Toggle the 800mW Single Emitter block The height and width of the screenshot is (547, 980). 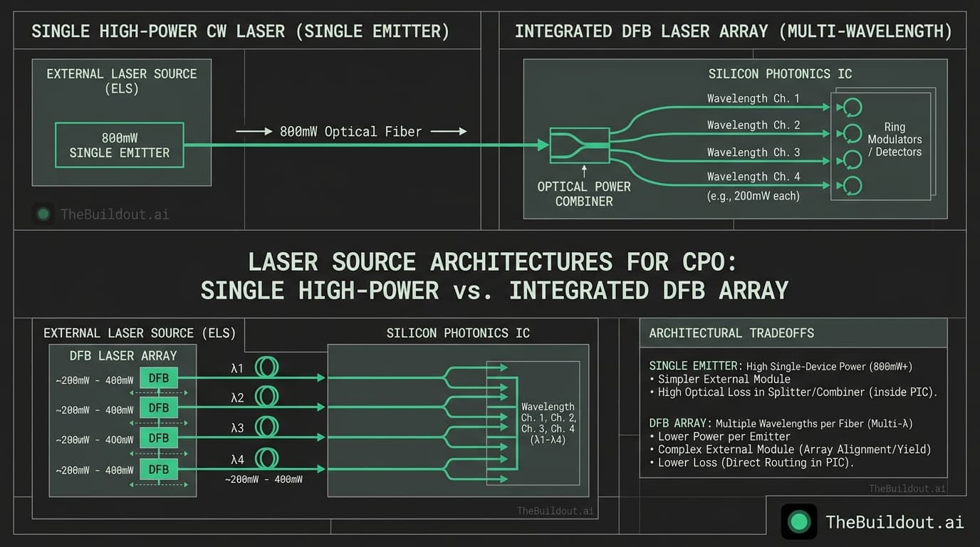[119, 145]
